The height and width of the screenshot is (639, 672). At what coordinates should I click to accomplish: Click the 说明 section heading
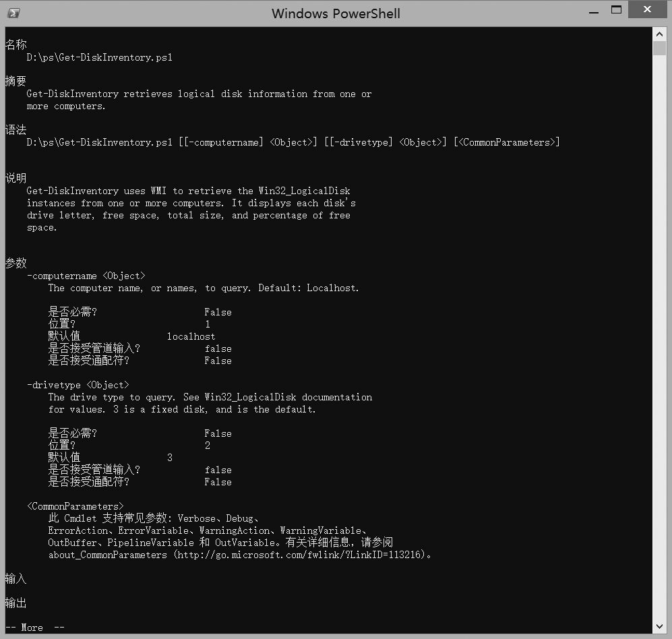[x=16, y=178]
